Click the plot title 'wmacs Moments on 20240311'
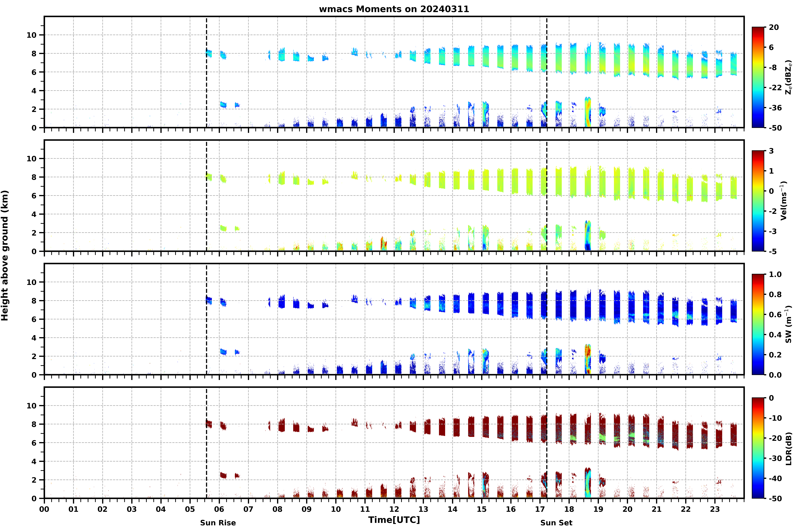 (394, 9)
